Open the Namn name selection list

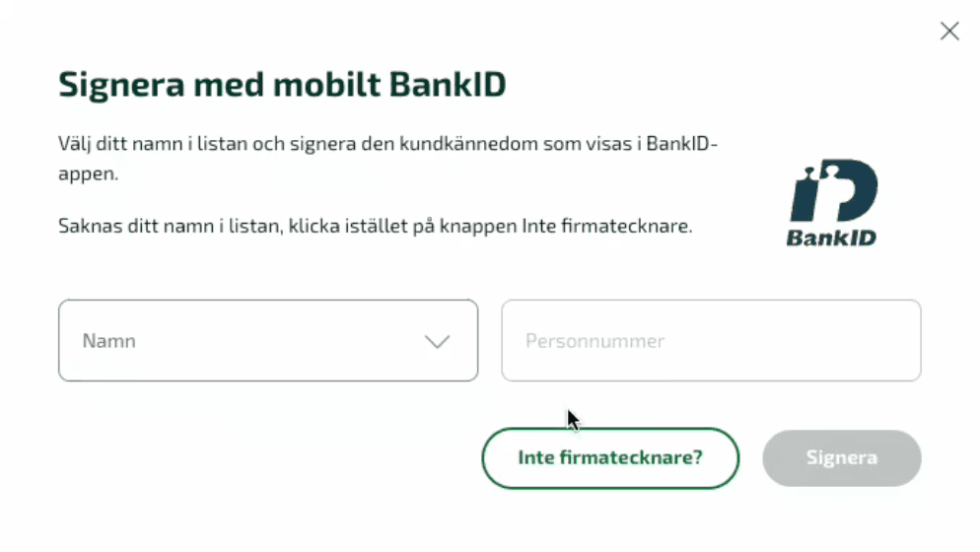click(x=268, y=340)
